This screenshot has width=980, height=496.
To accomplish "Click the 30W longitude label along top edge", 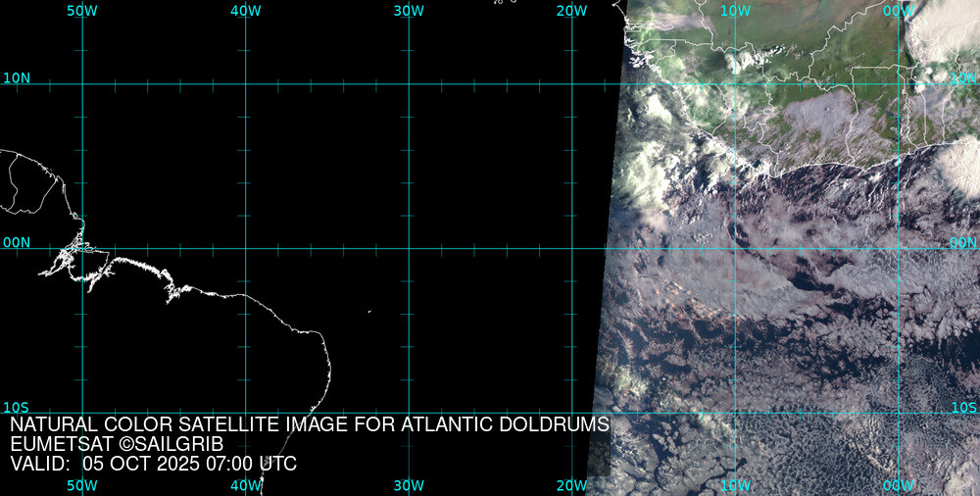I will click(x=409, y=11).
